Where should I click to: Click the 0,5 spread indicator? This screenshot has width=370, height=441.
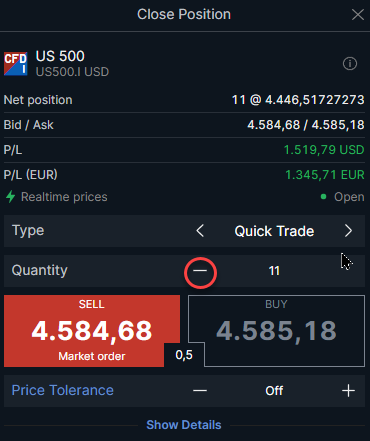pyautogui.click(x=184, y=355)
